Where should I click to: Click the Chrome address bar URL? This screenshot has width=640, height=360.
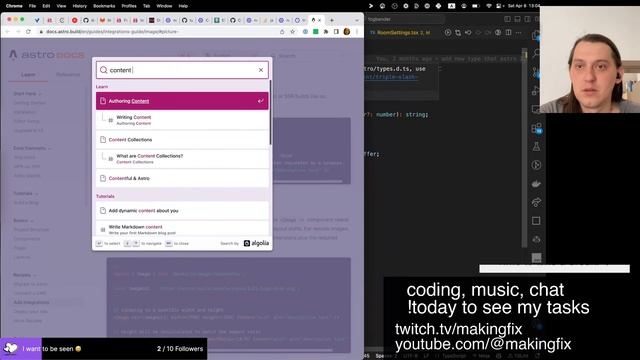[112, 31]
